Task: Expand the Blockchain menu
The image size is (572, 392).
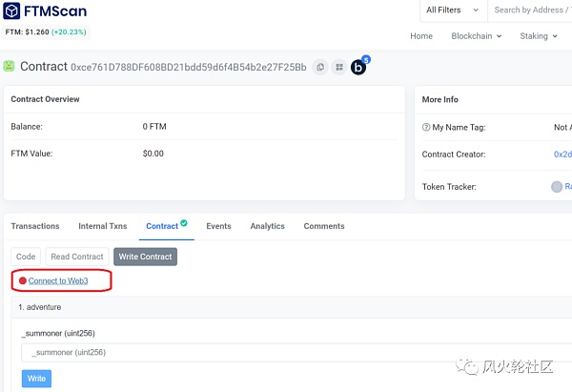Action: [x=477, y=36]
